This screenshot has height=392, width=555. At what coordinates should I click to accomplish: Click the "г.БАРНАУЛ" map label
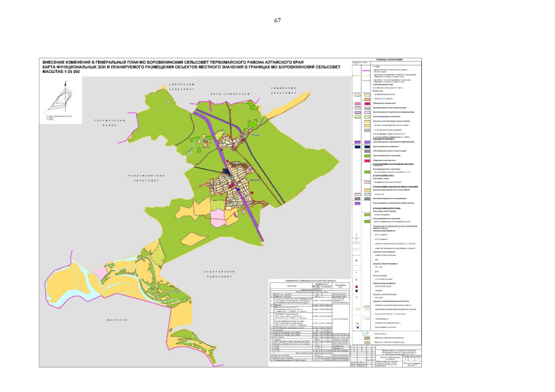(x=117, y=320)
